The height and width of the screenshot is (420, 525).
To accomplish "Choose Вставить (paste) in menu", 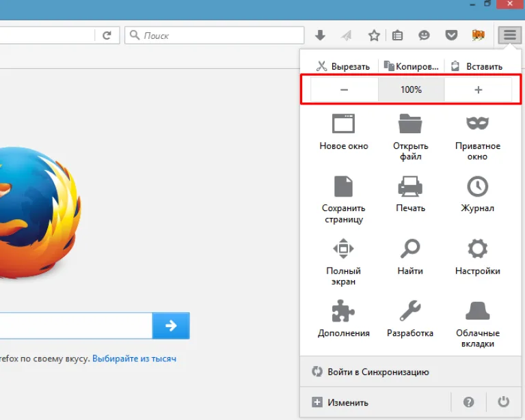I will click(476, 66).
